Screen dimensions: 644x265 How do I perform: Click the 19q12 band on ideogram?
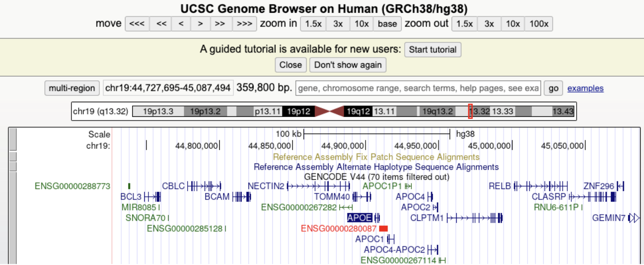pos(358,111)
